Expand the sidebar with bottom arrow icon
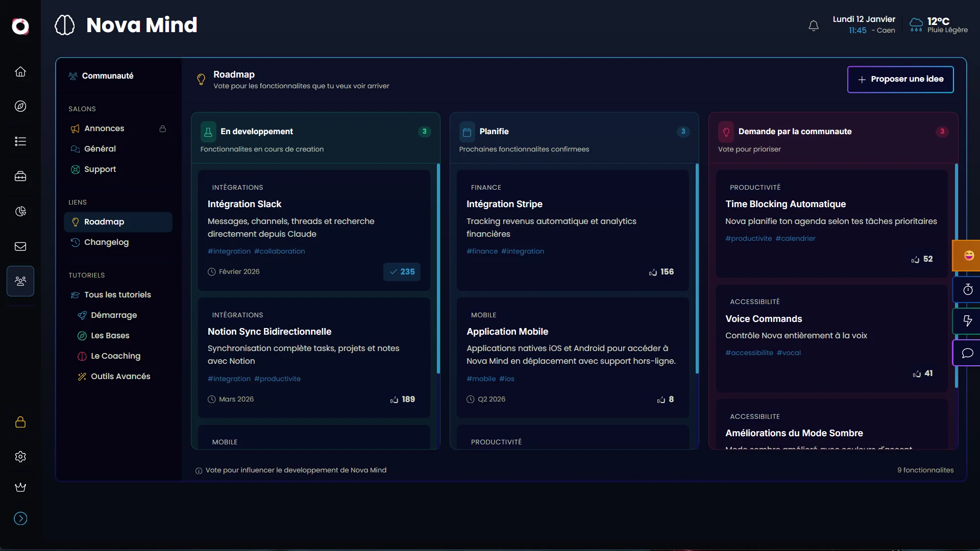 coord(20,518)
